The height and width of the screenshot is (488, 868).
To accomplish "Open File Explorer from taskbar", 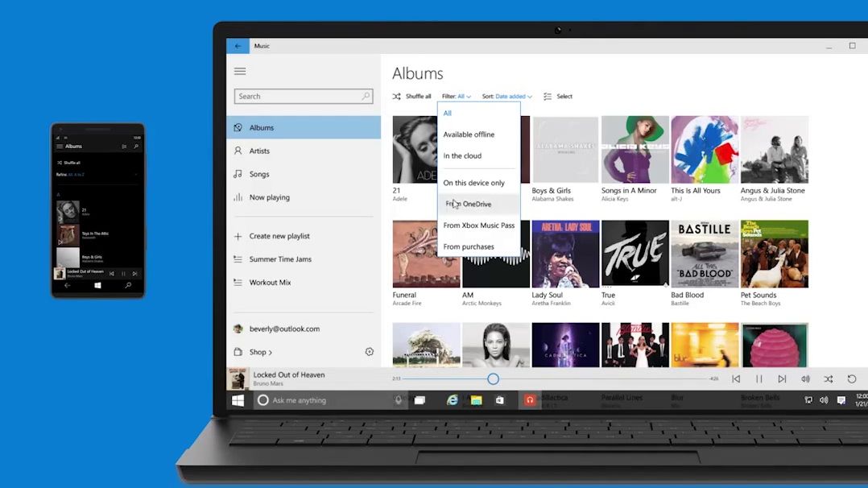I will (476, 400).
